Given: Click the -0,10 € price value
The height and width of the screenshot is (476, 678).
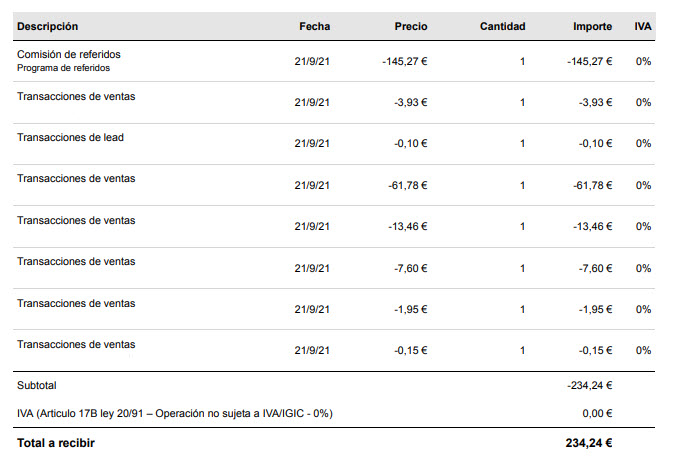Looking at the screenshot, I should point(410,144).
